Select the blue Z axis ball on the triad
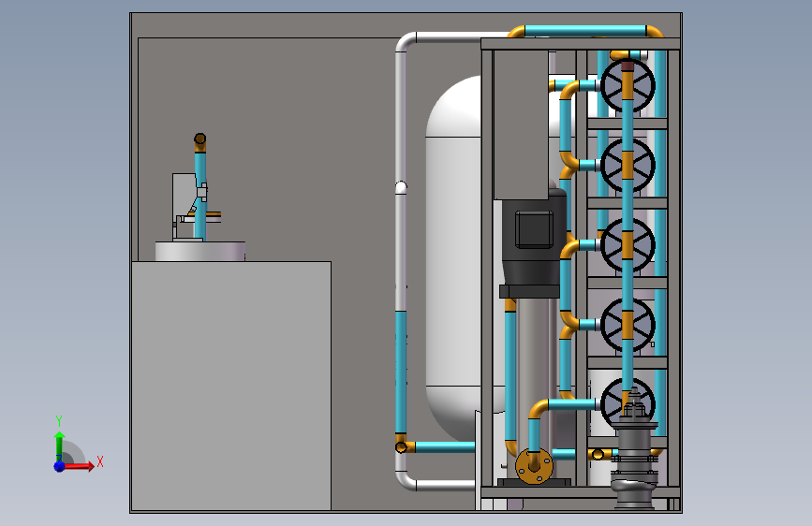This screenshot has width=812, height=526. (60, 466)
